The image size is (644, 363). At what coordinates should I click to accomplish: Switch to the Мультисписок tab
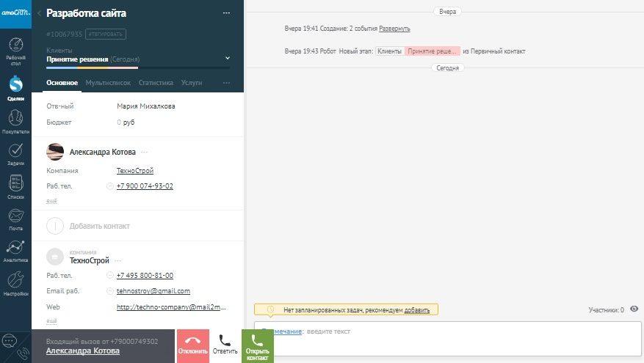click(x=108, y=83)
